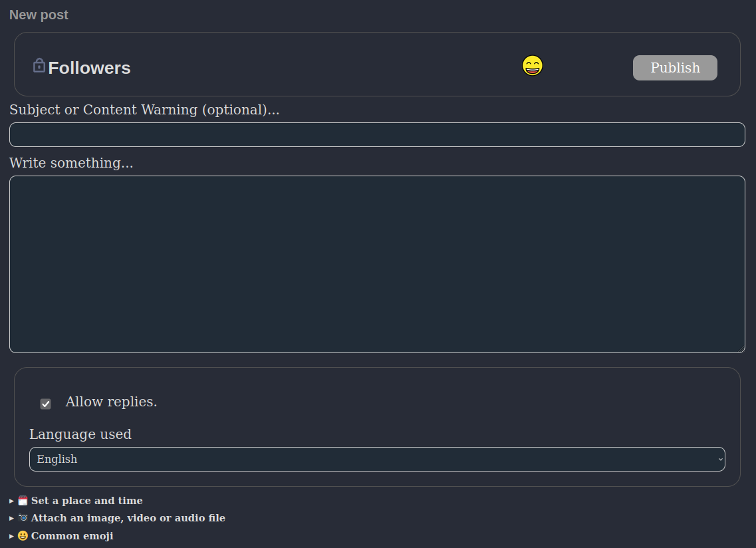This screenshot has height=548, width=756.
Task: Click the Allow replies label text
Action: point(110,402)
